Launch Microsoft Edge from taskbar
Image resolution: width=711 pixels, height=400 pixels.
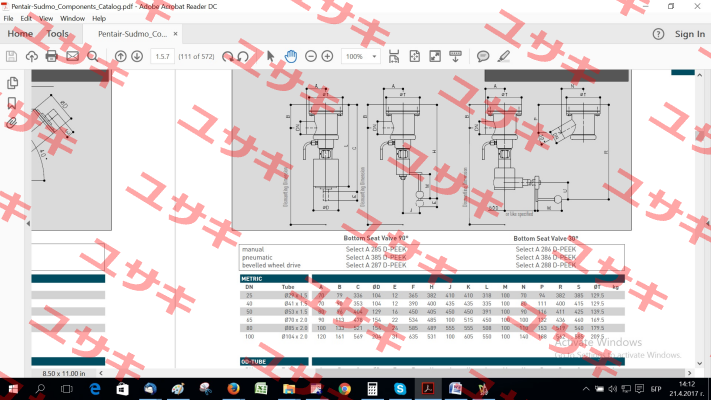pyautogui.click(x=95, y=389)
